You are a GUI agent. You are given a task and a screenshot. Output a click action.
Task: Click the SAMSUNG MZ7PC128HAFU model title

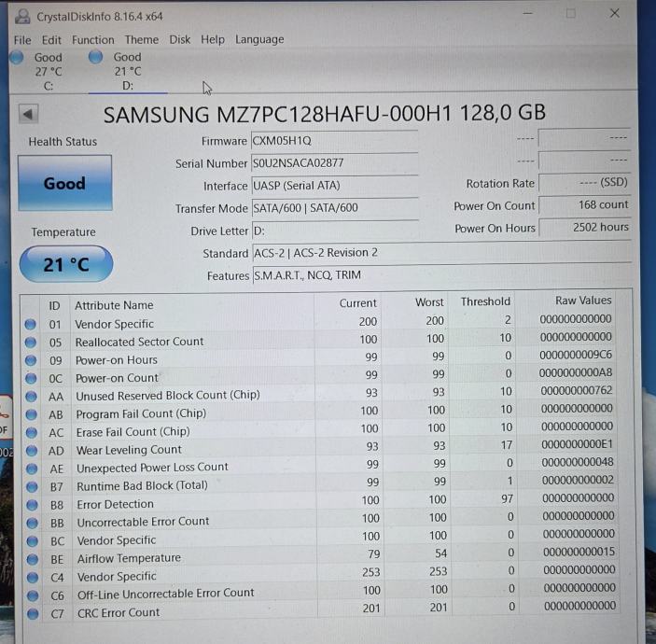click(325, 114)
